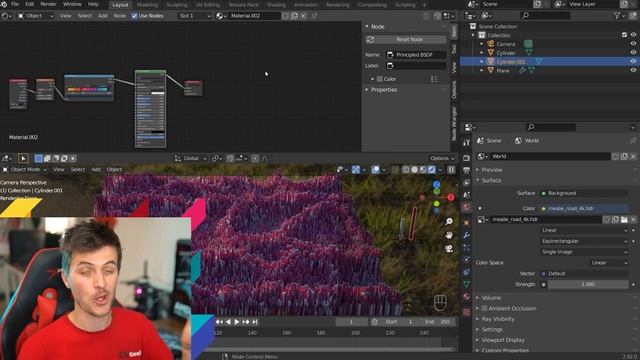Open the Modifiers wrench tab icon

click(467, 235)
